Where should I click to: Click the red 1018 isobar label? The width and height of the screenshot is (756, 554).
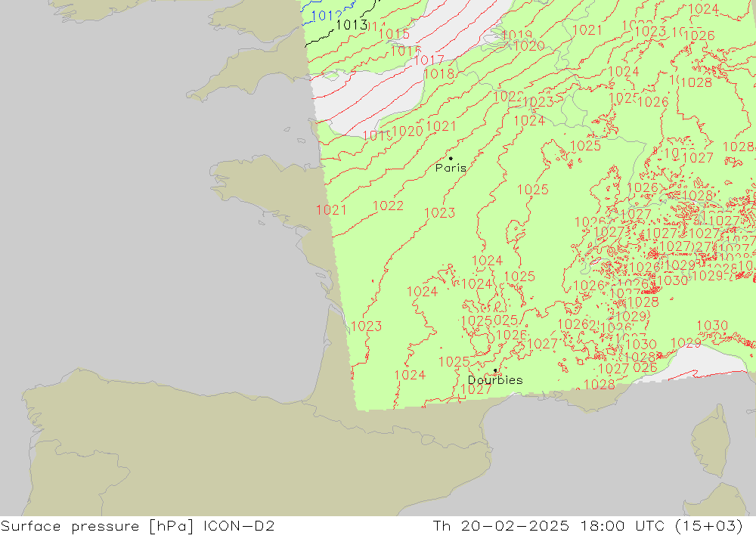[439, 74]
